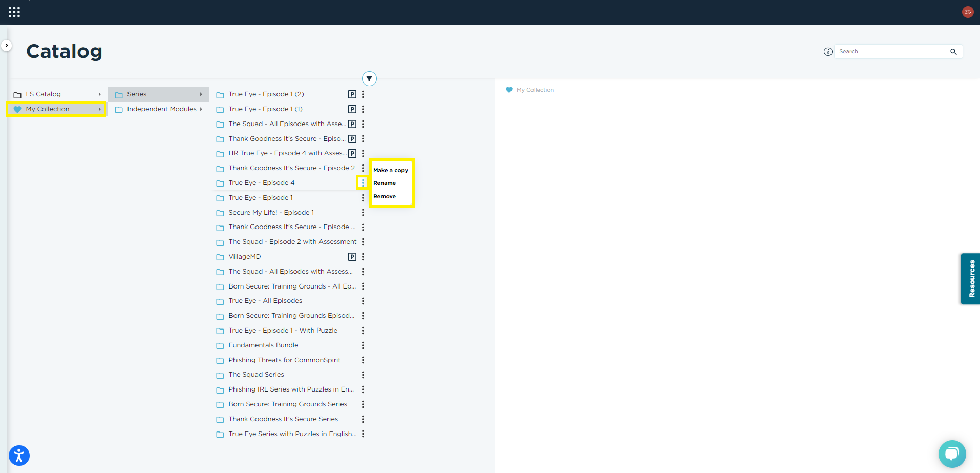Image resolution: width=980 pixels, height=473 pixels.
Task: Open options for Phishing Threats for CommonSpirit
Action: click(x=363, y=360)
